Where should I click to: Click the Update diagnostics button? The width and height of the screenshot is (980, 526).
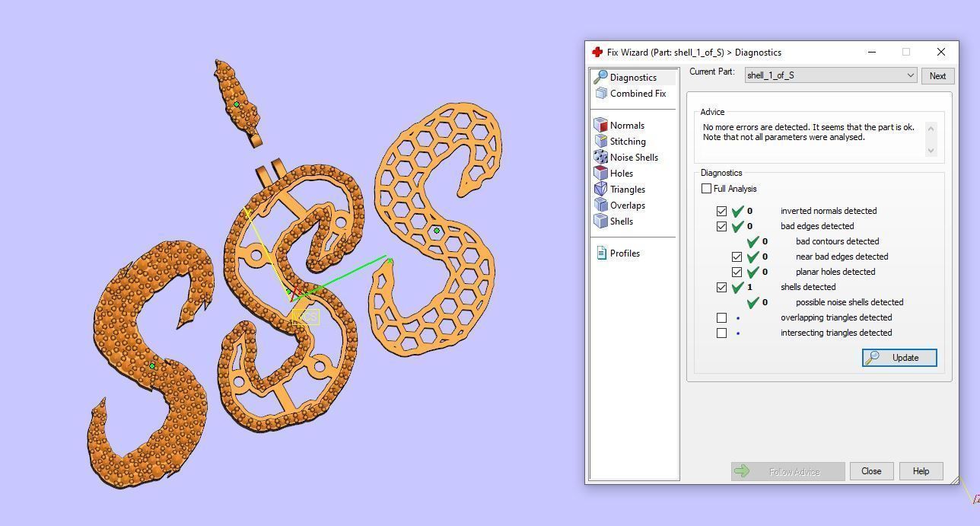[x=899, y=358]
